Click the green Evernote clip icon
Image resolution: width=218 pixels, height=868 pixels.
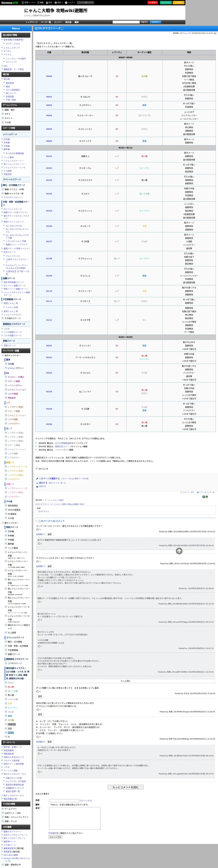(207, 497)
